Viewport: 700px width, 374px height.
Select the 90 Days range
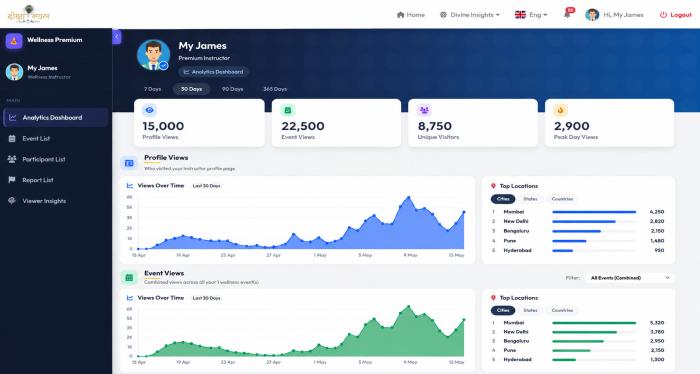pos(233,89)
